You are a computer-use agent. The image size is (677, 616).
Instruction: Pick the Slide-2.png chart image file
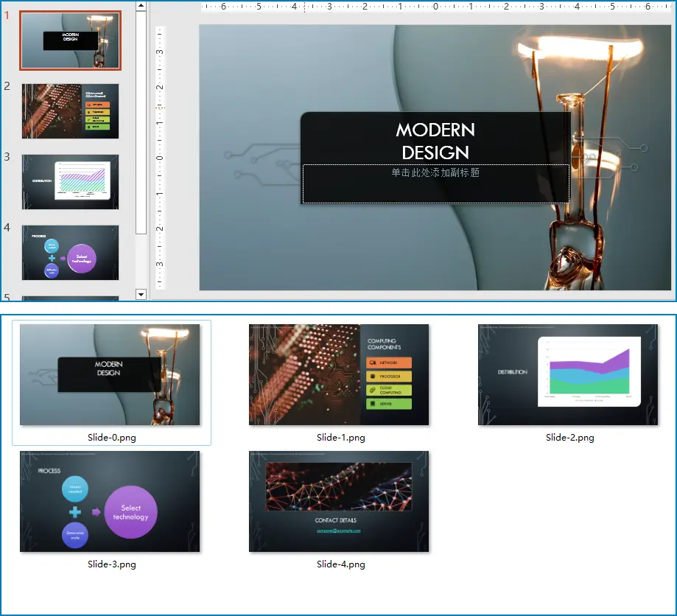coord(568,375)
